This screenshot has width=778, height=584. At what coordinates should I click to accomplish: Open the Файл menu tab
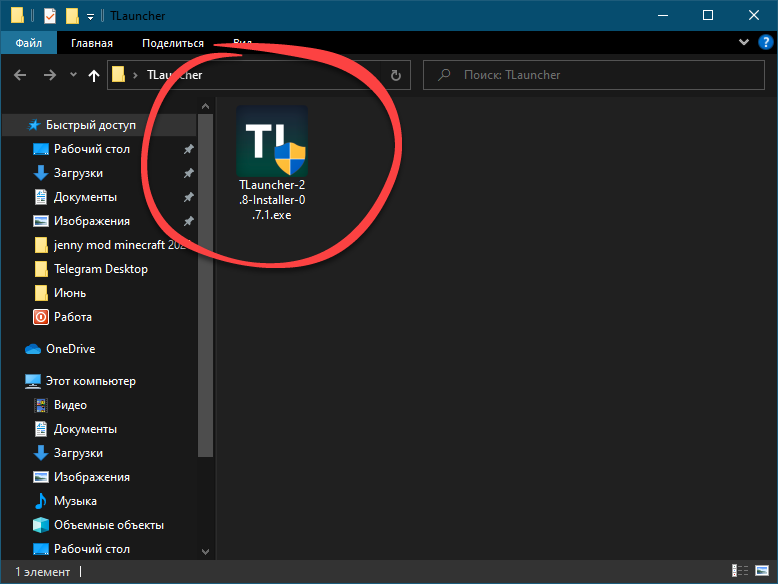click(x=28, y=43)
